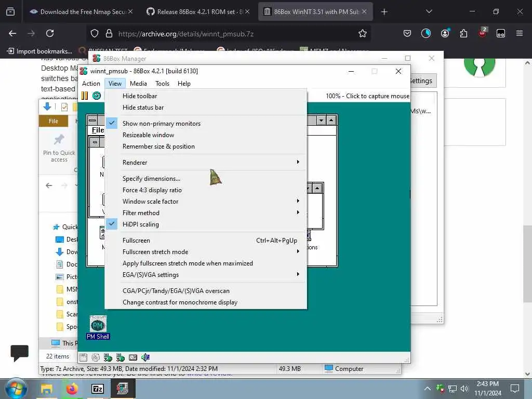
Task: Toggle Force 4:3 display ratio
Action: 206,190
